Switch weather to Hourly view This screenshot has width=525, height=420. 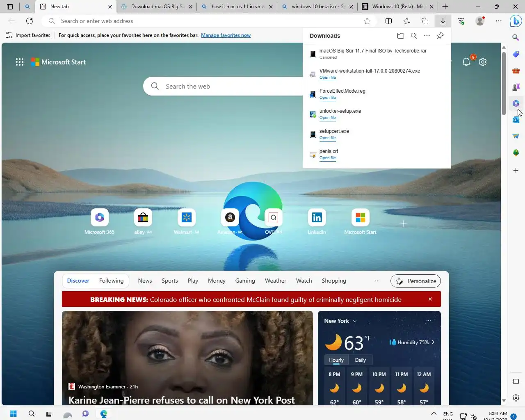(x=336, y=360)
